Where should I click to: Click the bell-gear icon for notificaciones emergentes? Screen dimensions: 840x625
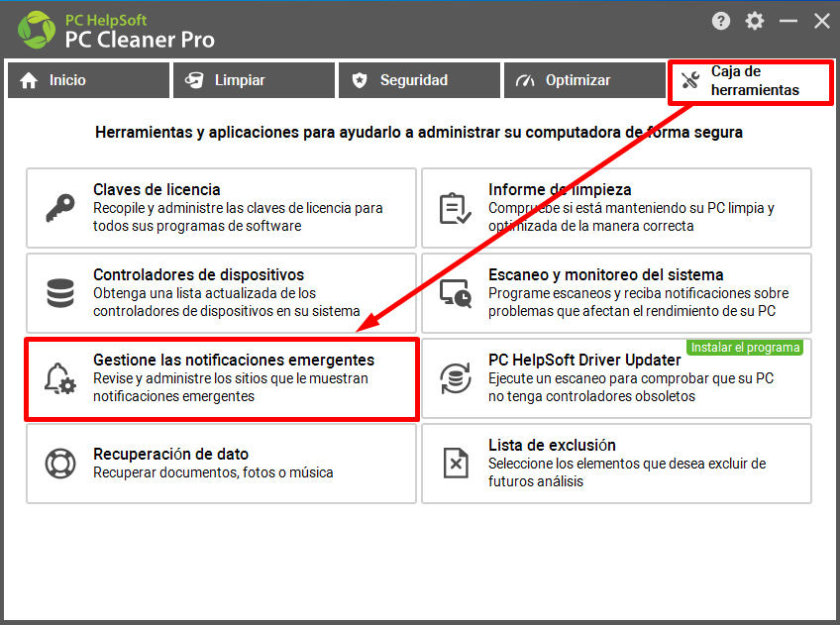60,378
